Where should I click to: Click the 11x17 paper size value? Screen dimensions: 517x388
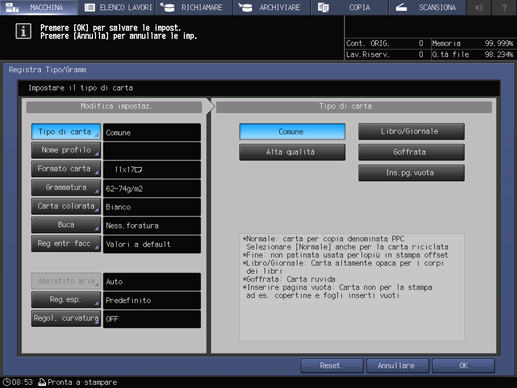152,170
